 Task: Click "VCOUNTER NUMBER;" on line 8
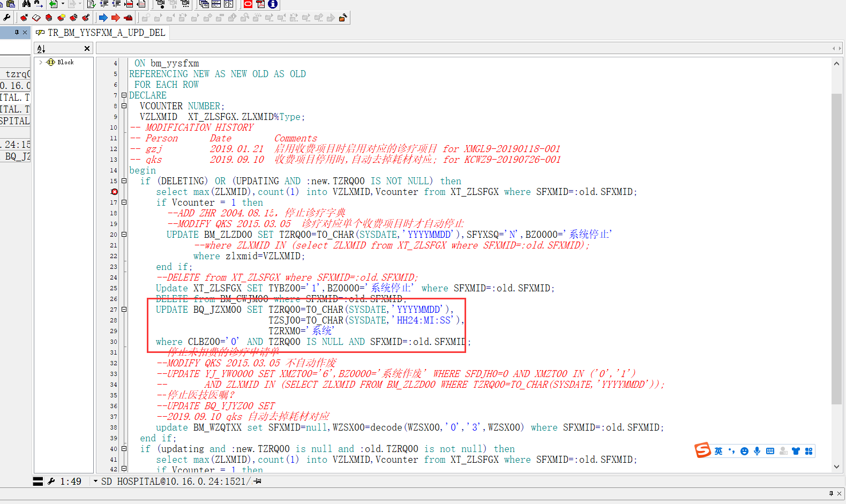(182, 106)
